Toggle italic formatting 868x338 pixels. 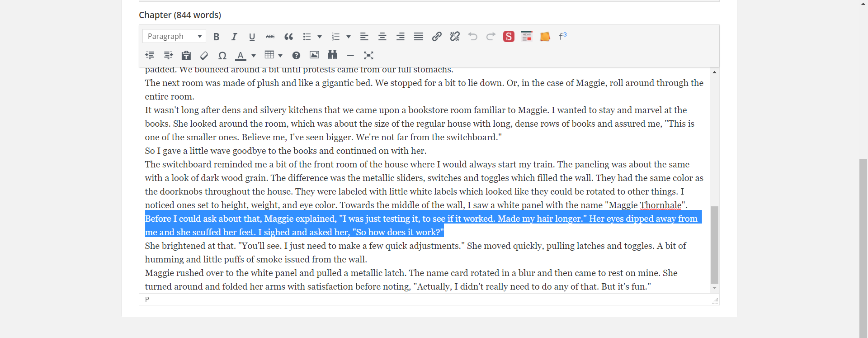tap(234, 37)
